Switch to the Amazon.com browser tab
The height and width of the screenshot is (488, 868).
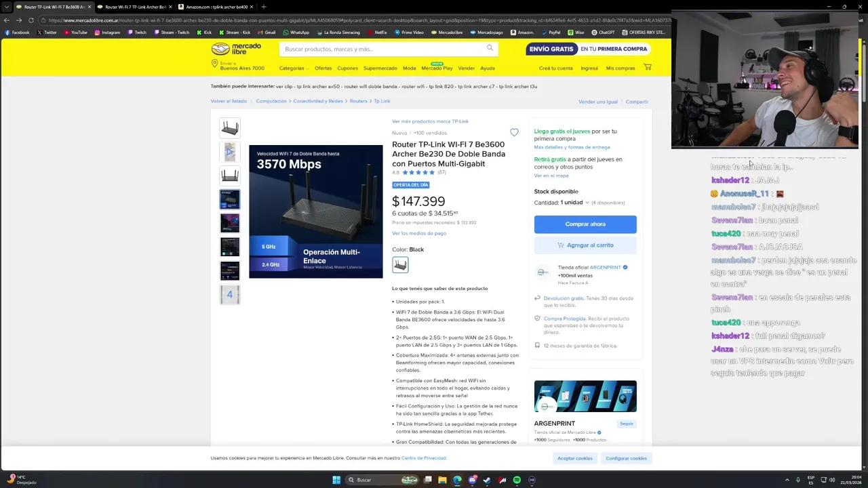click(x=216, y=7)
